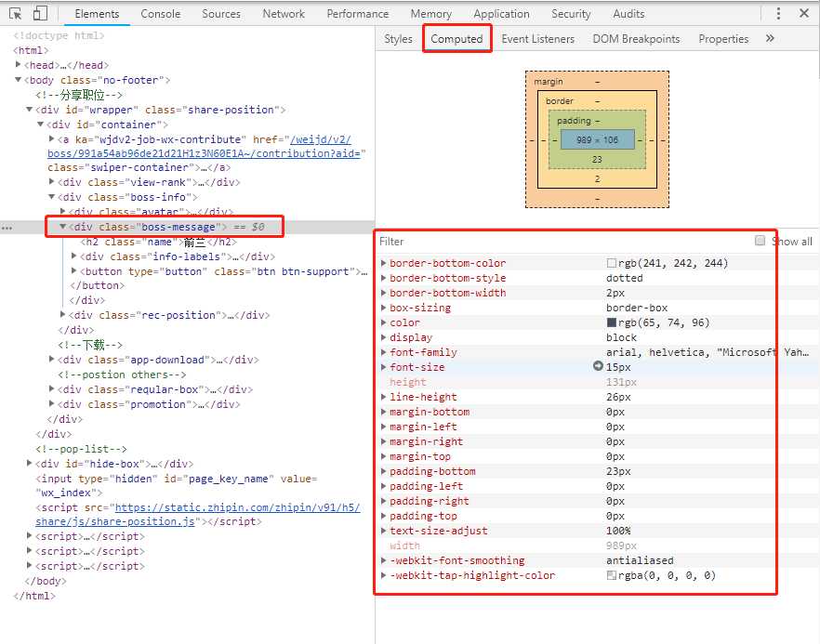Image resolution: width=820 pixels, height=644 pixels.
Task: Select the Computed sidebar tab
Action: 456,39
